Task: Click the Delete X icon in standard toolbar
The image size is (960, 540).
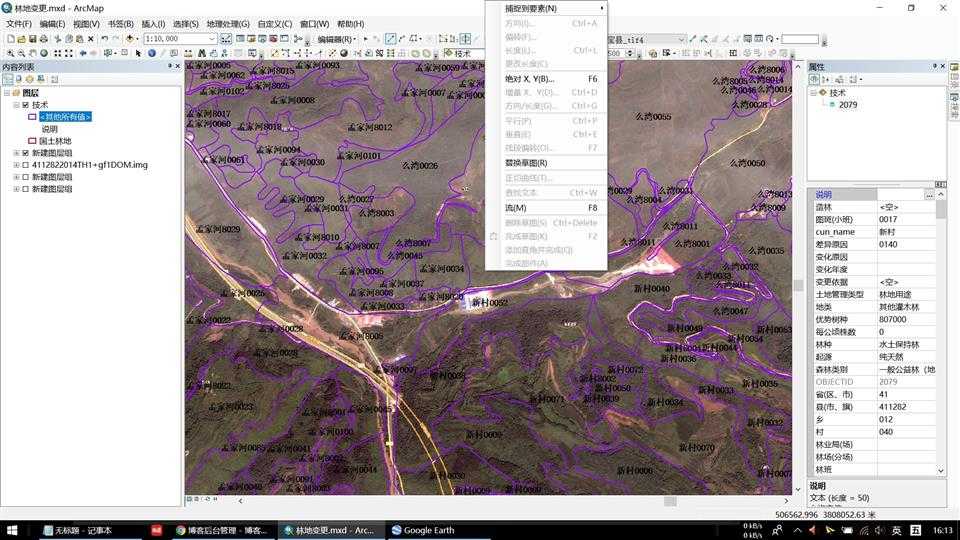Action: 91,39
